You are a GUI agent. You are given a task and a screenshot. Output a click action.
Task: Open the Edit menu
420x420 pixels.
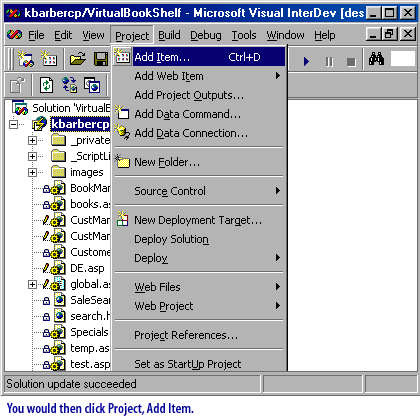point(63,35)
